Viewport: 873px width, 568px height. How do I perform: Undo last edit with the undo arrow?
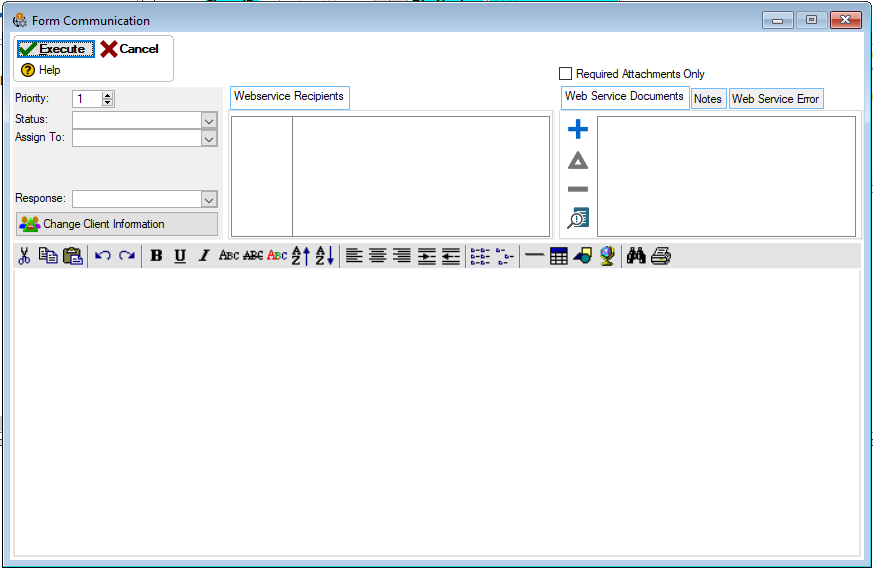(x=102, y=256)
